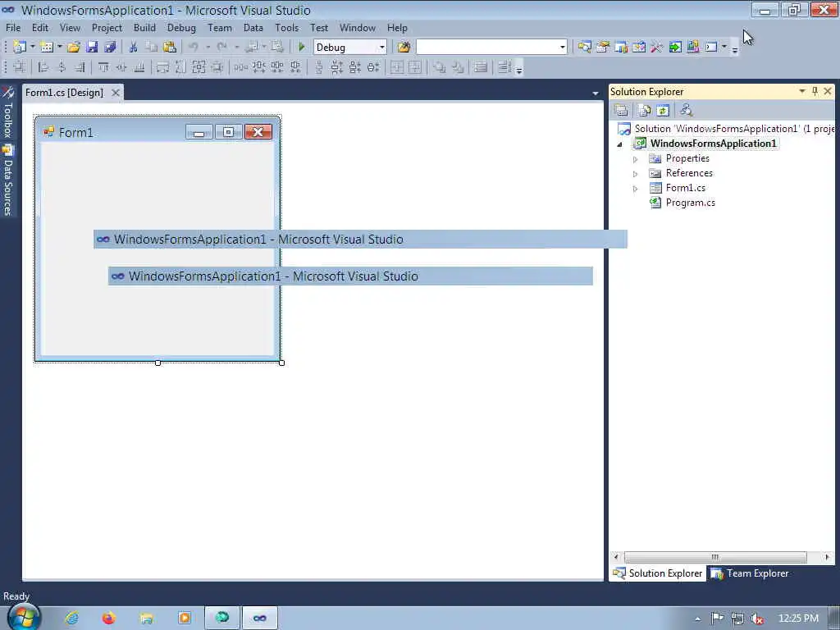The width and height of the screenshot is (840, 630).
Task: Open the Toolbox side panel
Action: pos(8,112)
